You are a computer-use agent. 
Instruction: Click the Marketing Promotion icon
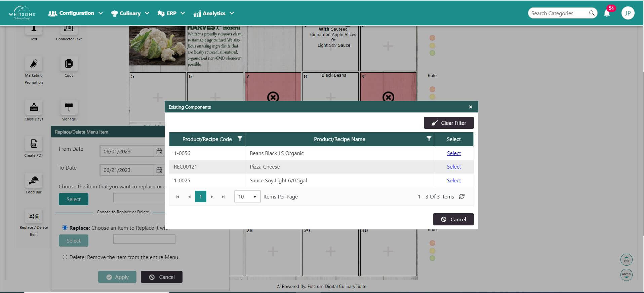pos(34,64)
